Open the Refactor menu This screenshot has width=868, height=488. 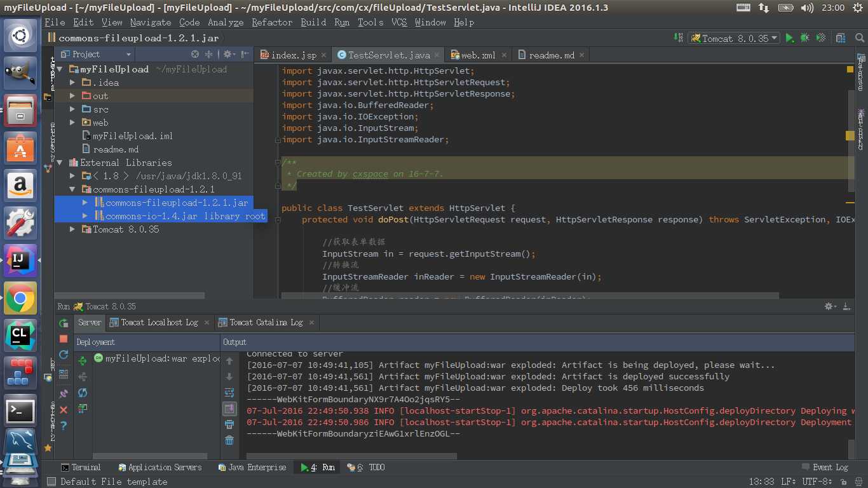coord(272,22)
